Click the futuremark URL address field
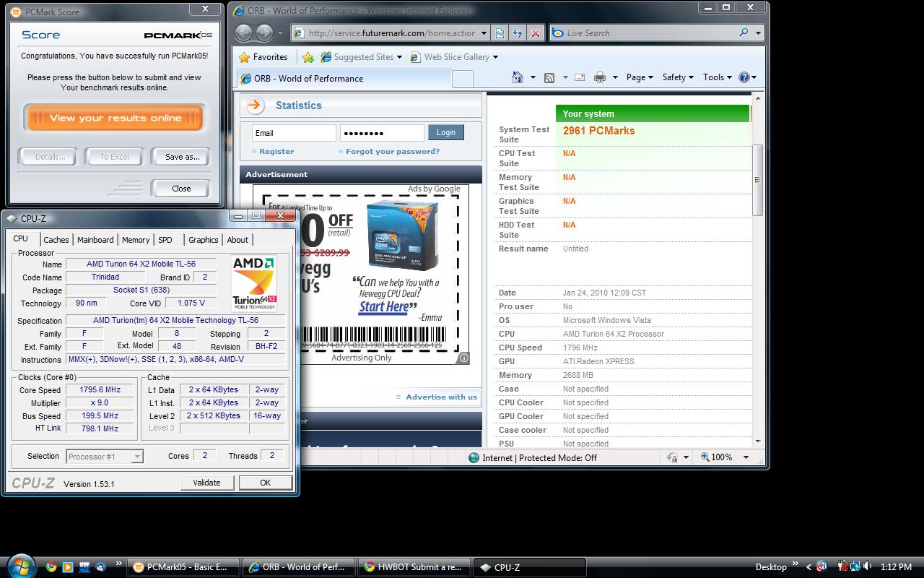The image size is (924, 578). tap(391, 33)
